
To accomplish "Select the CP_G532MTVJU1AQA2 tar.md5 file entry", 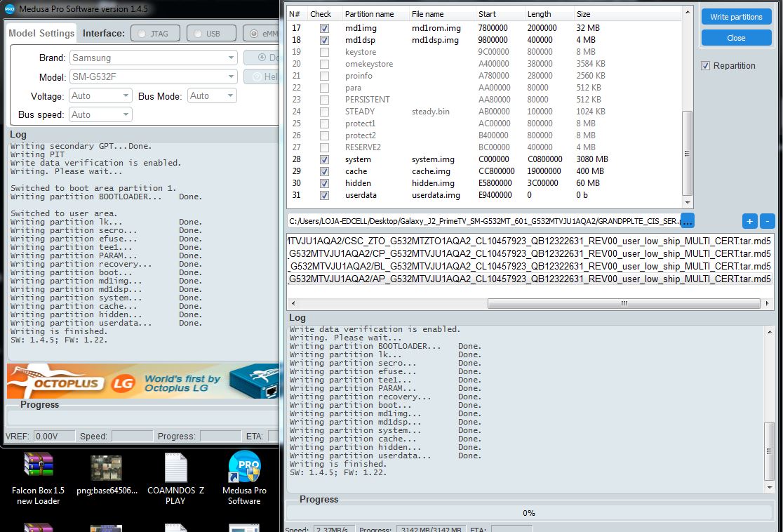I will [x=530, y=254].
